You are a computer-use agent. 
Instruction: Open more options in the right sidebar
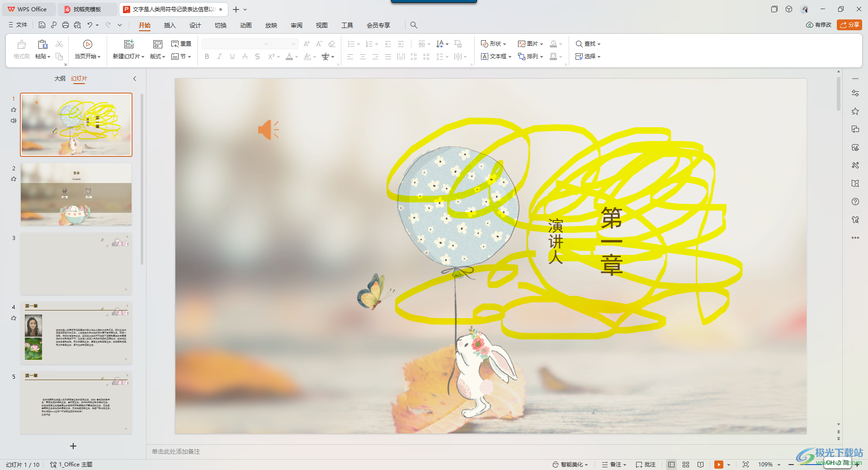tap(855, 238)
